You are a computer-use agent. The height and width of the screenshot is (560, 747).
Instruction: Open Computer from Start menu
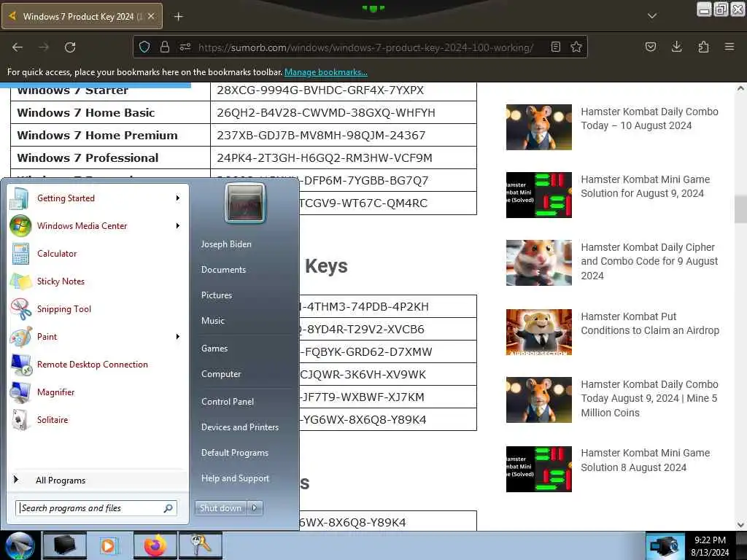click(221, 374)
